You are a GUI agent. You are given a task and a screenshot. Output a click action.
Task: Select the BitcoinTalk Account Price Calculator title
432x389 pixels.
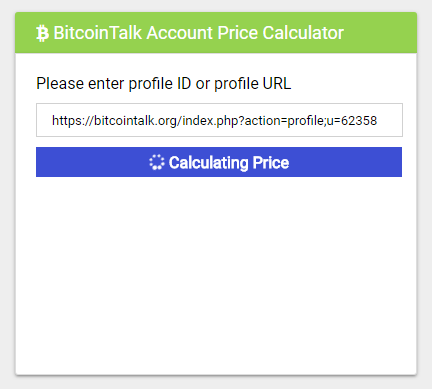[x=199, y=33]
